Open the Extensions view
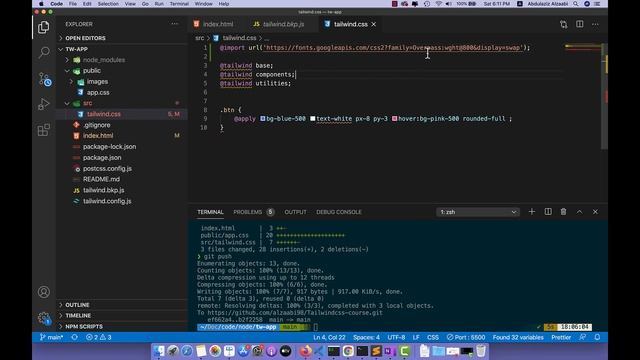 click(44, 130)
